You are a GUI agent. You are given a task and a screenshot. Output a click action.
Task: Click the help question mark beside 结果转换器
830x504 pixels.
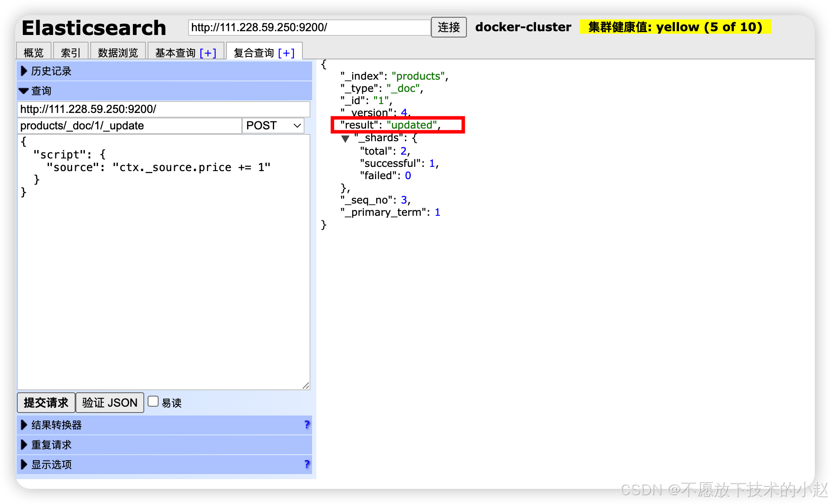[307, 425]
